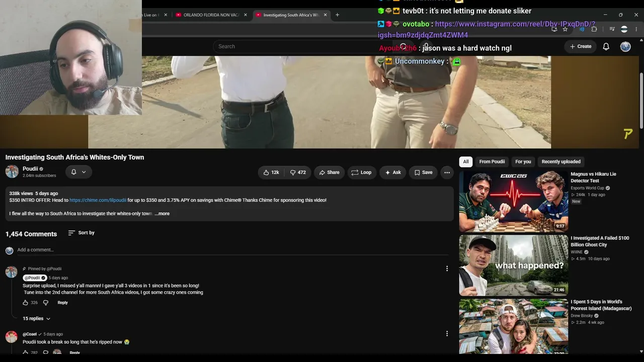Open the Chrome profile avatar
The width and height of the screenshot is (644, 362).
[624, 29]
